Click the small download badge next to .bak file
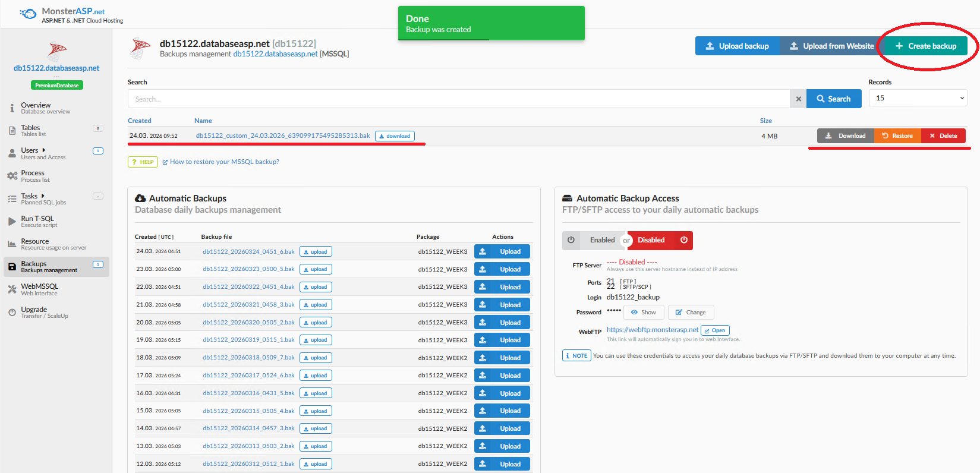The height and width of the screenshot is (473, 980). click(x=395, y=136)
